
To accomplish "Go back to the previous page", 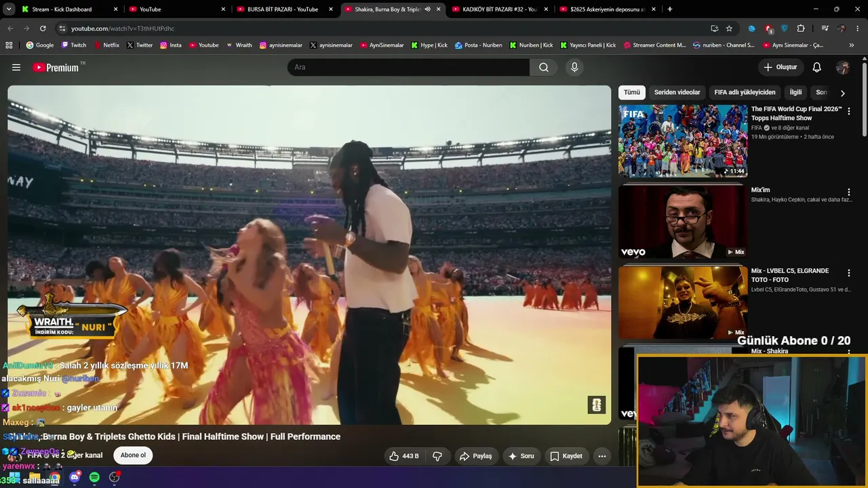I will tap(10, 28).
